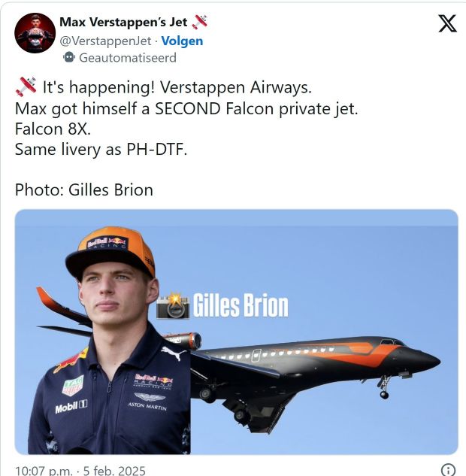Open the Max Verstappen's Jet profile avatar
466x476 pixels.
tap(35, 33)
